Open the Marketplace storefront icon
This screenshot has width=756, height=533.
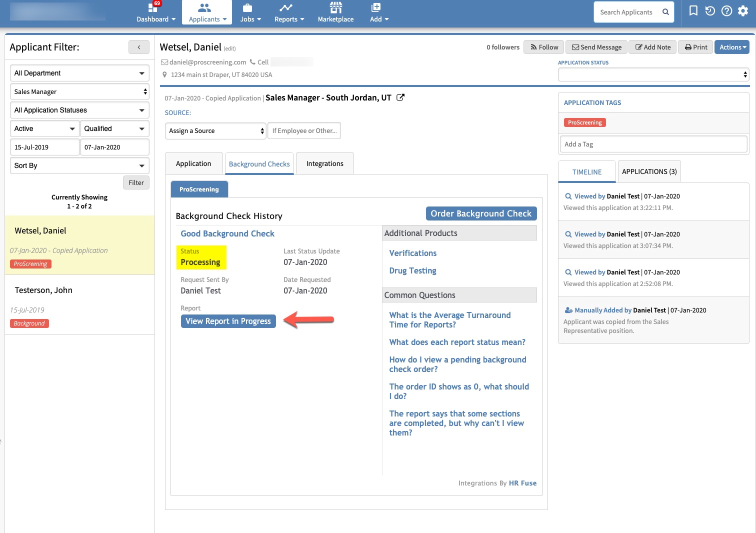335,8
